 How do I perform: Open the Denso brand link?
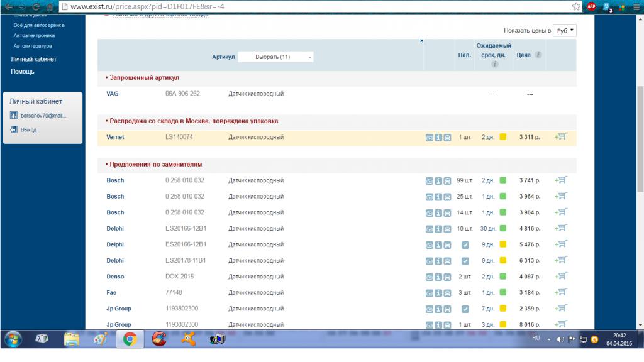point(115,277)
